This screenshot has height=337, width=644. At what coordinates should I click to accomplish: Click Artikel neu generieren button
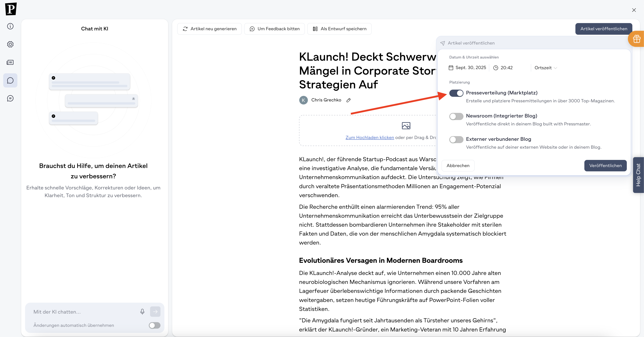point(210,29)
